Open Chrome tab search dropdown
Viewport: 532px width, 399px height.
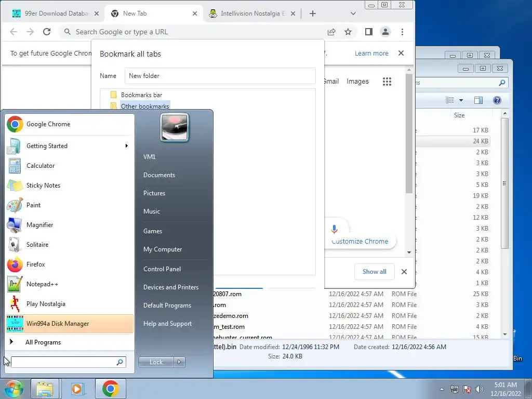[353, 14]
